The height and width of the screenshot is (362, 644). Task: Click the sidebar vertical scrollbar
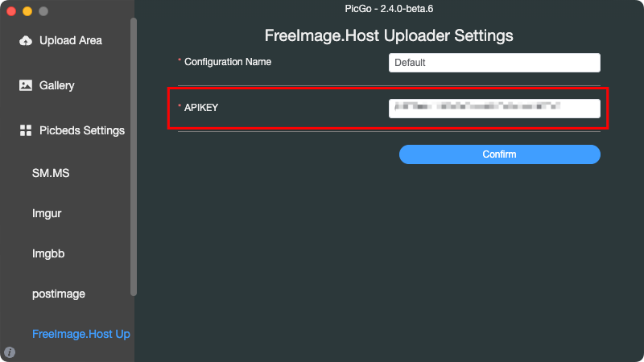tap(134, 156)
